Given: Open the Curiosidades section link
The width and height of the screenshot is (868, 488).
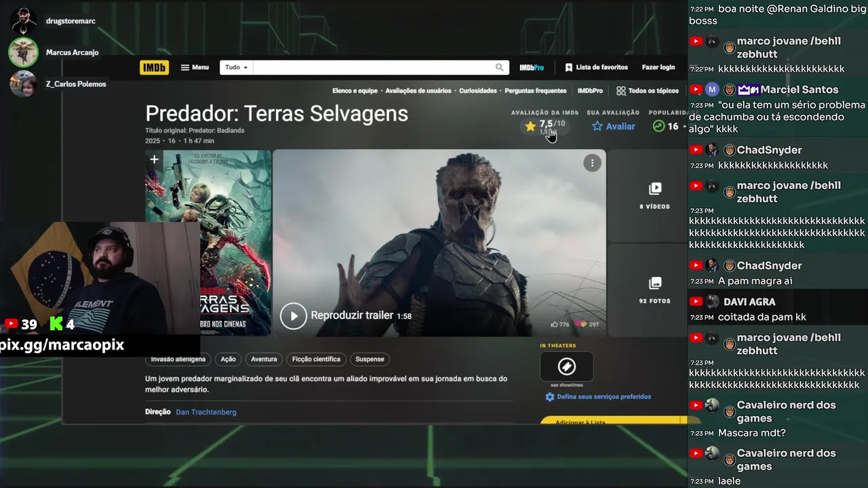Looking at the screenshot, I should (478, 91).
